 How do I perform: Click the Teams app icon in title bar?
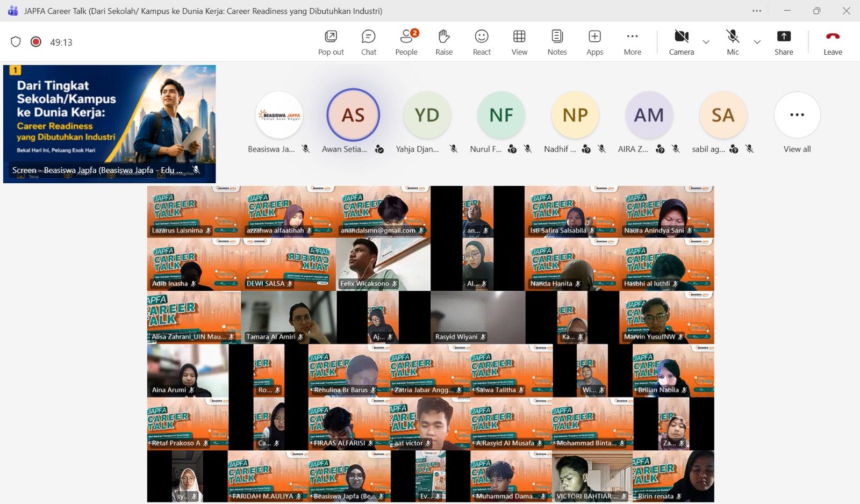click(x=13, y=11)
